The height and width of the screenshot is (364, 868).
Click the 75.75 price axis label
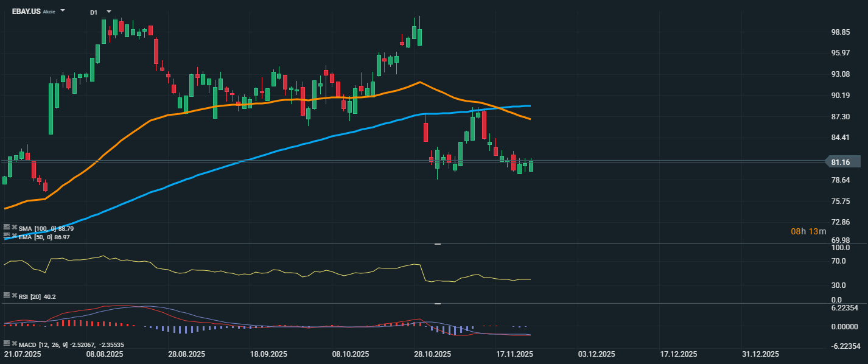click(841, 201)
